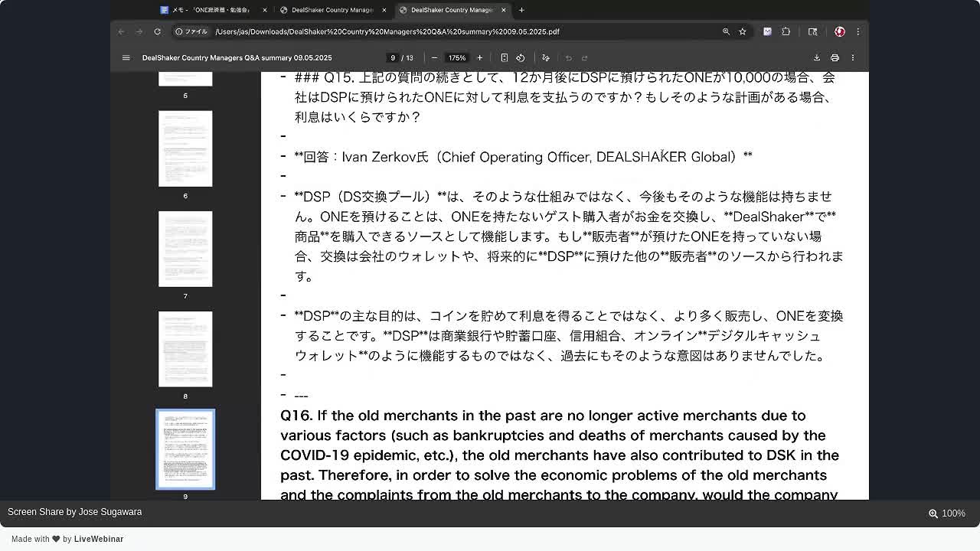Click the Q16 question heading text
This screenshot has height=551, width=980.
click(x=560, y=455)
